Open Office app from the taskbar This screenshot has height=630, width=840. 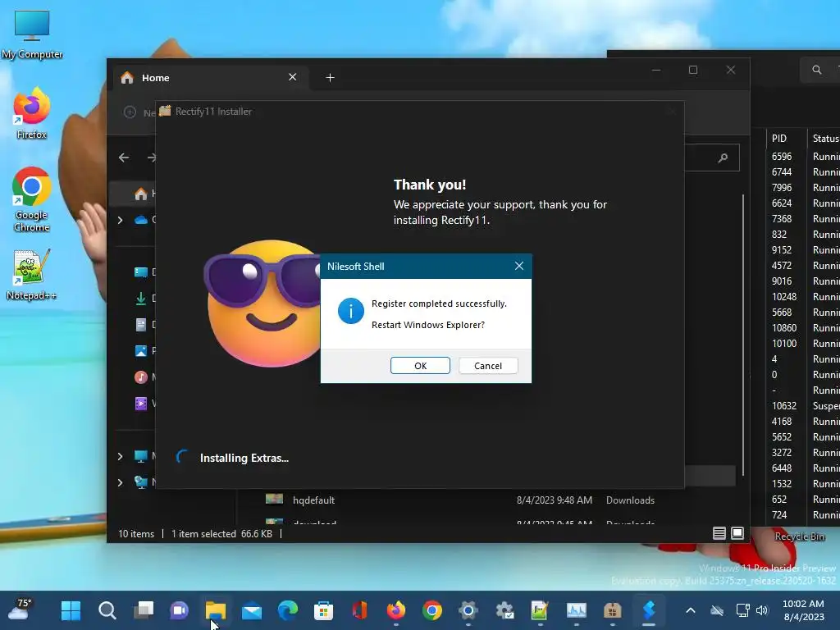tap(359, 610)
